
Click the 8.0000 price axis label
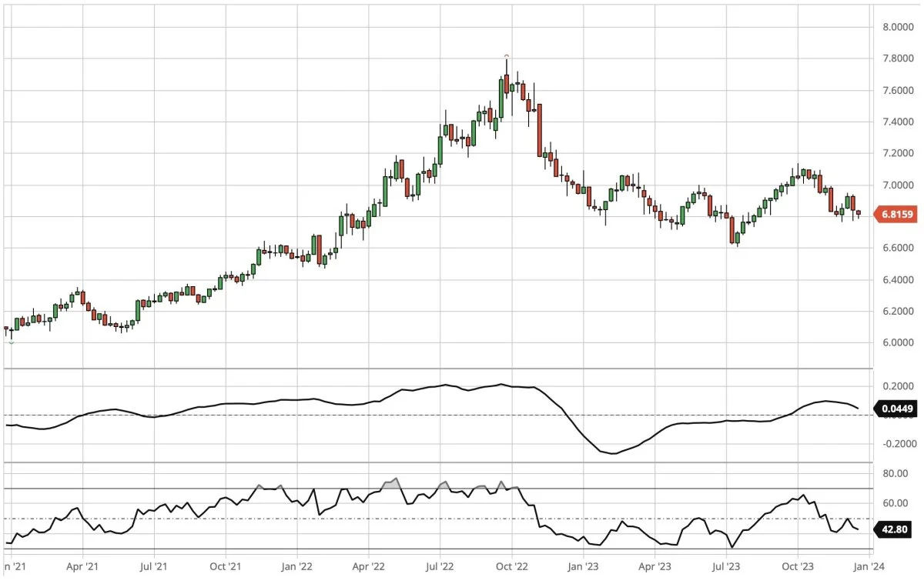(x=897, y=27)
